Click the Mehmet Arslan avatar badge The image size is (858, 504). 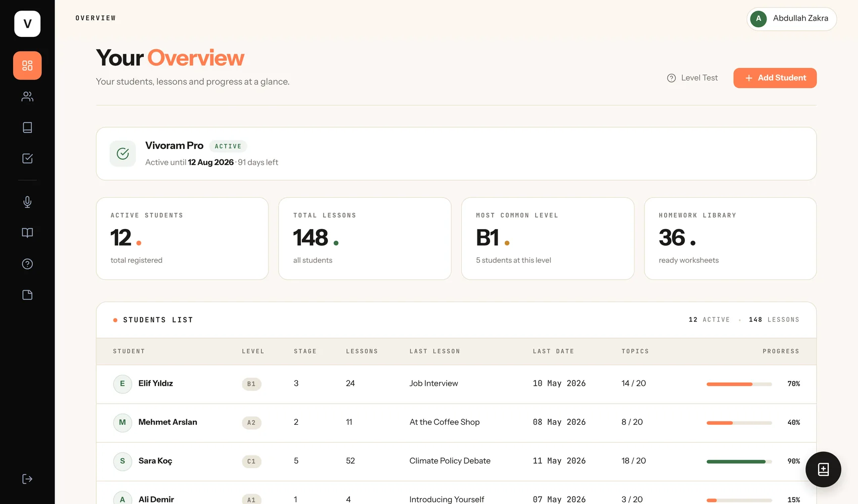(122, 423)
